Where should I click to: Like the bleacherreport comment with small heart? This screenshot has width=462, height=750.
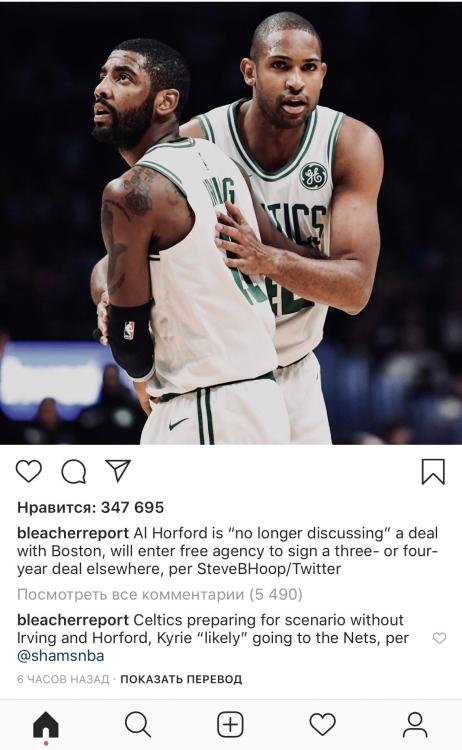point(440,638)
